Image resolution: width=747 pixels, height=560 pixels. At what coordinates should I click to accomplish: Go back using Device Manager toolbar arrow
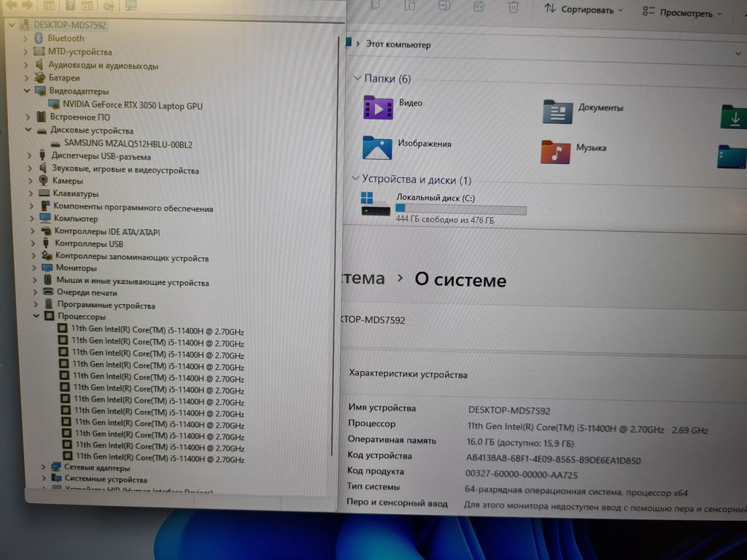(12, 5)
